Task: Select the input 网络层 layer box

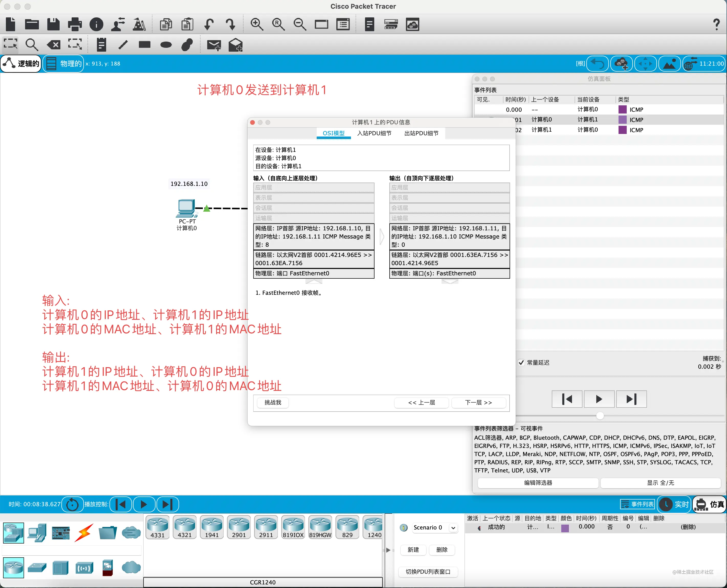Action: [314, 236]
